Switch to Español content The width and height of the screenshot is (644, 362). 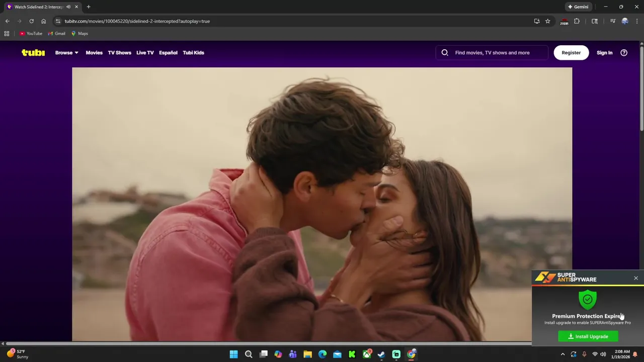(x=168, y=53)
